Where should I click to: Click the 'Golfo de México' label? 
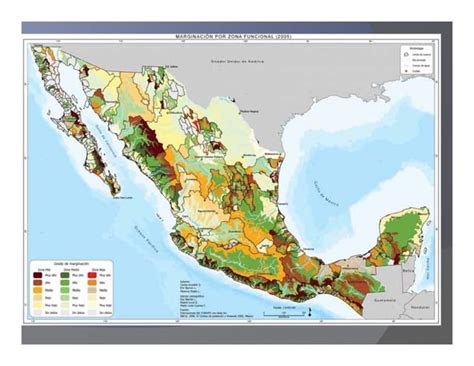pyautogui.click(x=326, y=193)
